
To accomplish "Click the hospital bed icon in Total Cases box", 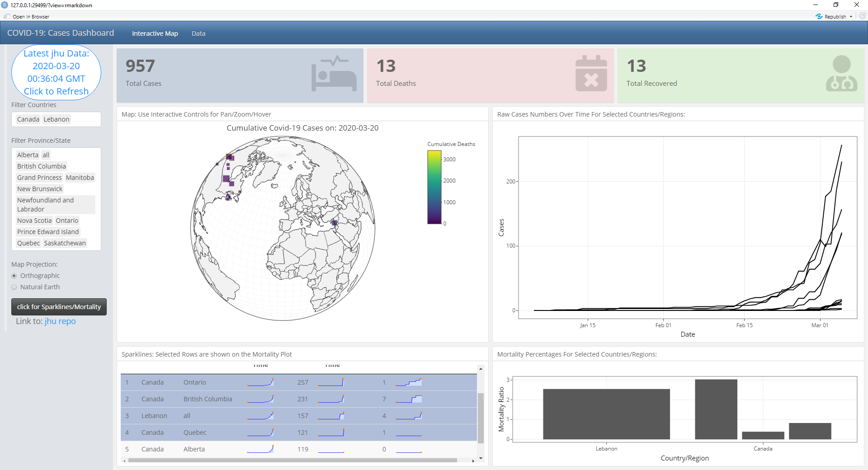I will (334, 74).
